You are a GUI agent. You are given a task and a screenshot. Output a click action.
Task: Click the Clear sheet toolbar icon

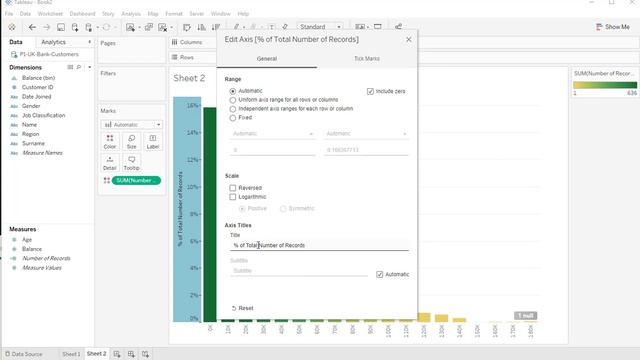point(162,27)
